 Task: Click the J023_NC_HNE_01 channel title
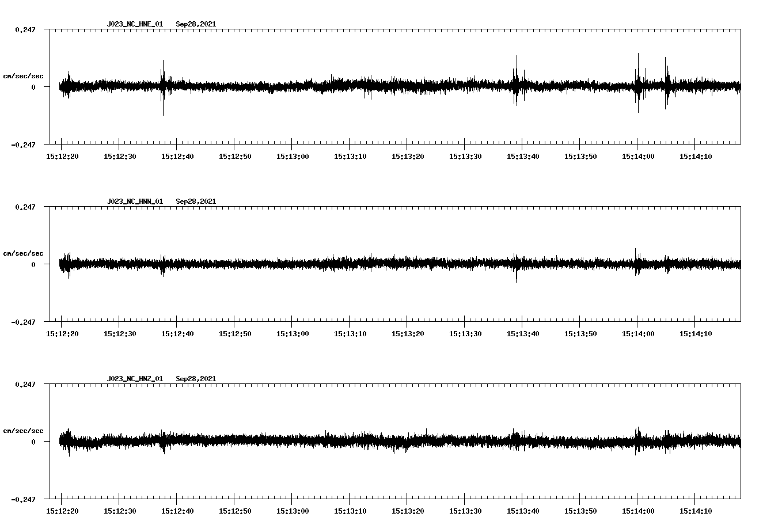tap(135, 24)
